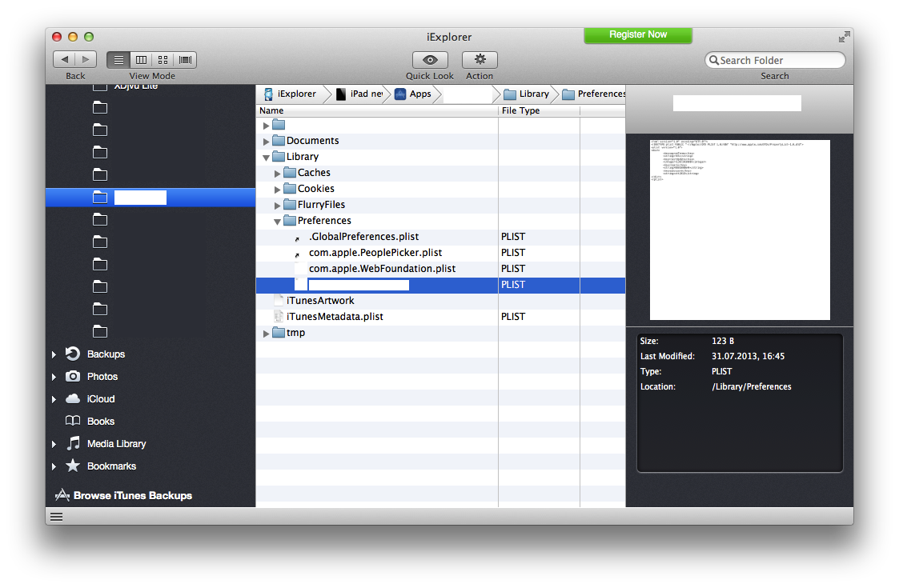Go back with the left arrow button
Viewport: 899px width, 588px height.
64,60
